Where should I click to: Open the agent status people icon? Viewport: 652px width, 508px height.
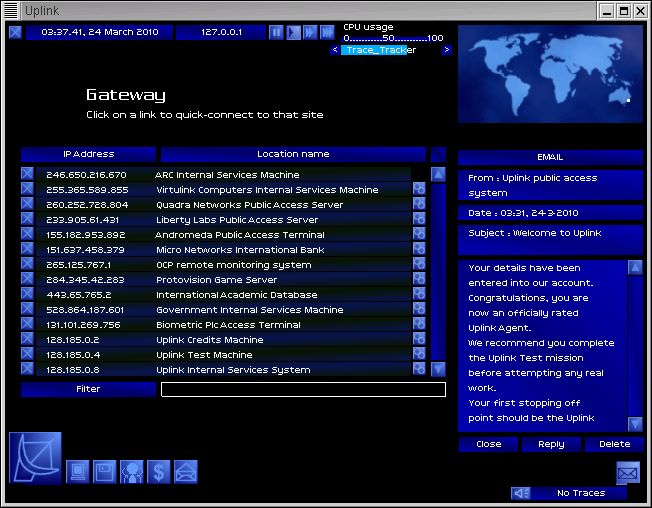[x=132, y=472]
